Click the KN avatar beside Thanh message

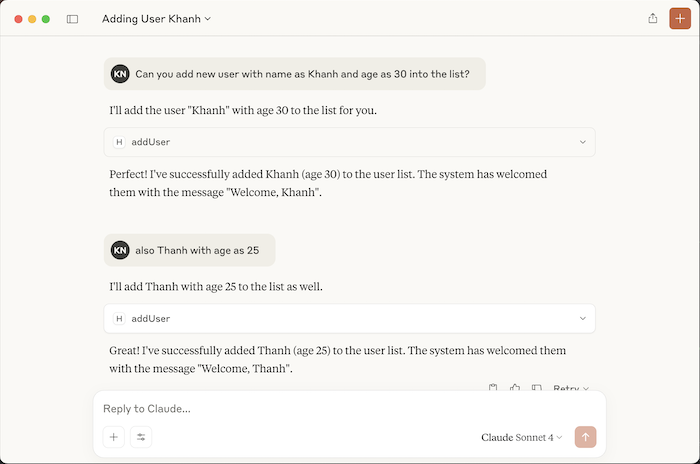tap(120, 250)
